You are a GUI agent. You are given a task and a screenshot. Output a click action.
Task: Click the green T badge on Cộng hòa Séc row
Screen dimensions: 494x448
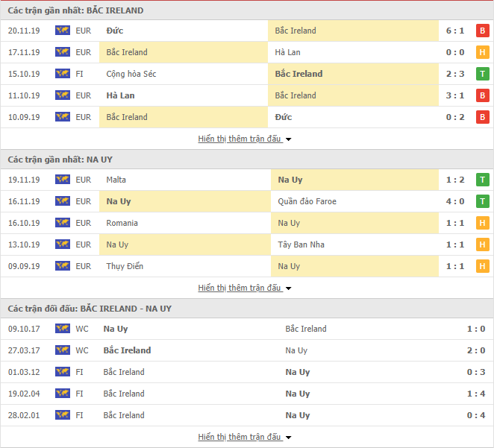pos(482,74)
